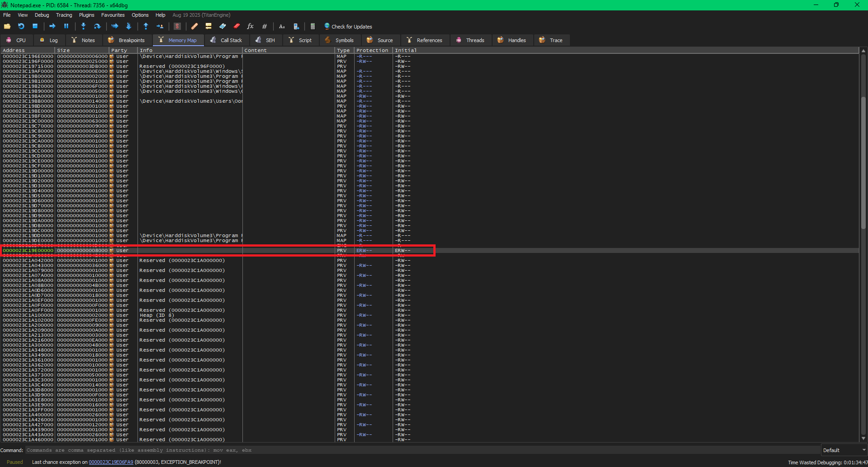The height and width of the screenshot is (467, 868).
Task: Restart the debugged program
Action: pos(21,26)
